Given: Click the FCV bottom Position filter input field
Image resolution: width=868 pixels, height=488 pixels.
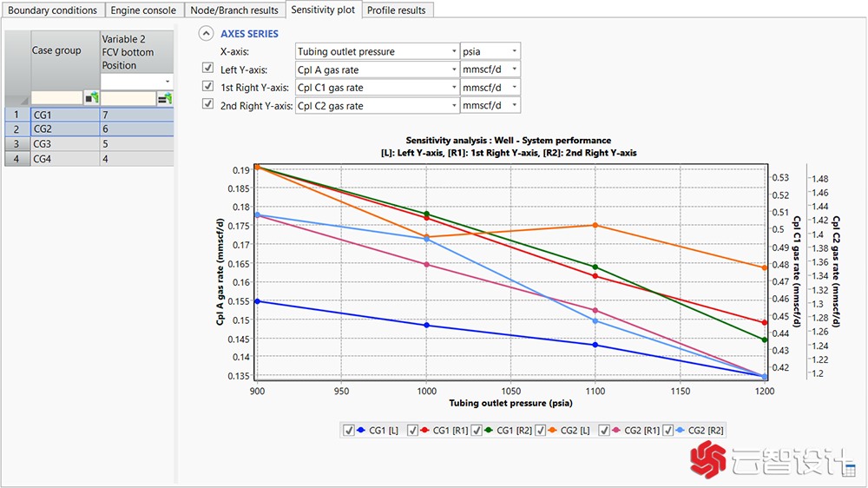Looking at the screenshot, I should click(128, 99).
